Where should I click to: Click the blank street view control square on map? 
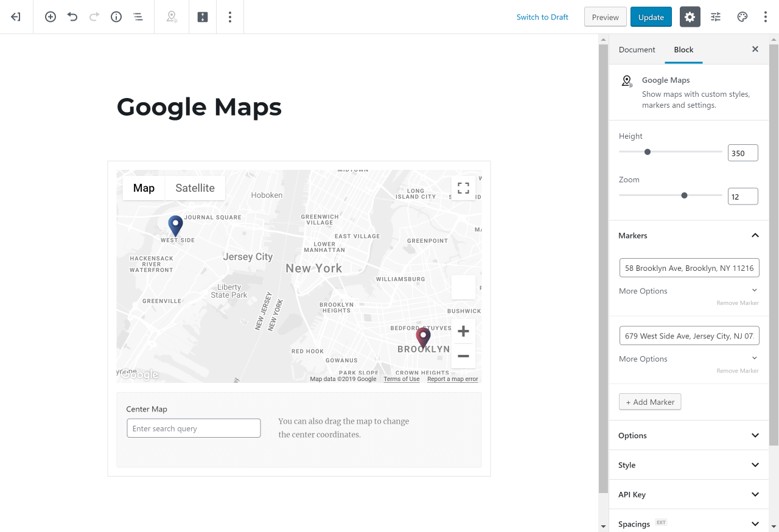tap(463, 287)
